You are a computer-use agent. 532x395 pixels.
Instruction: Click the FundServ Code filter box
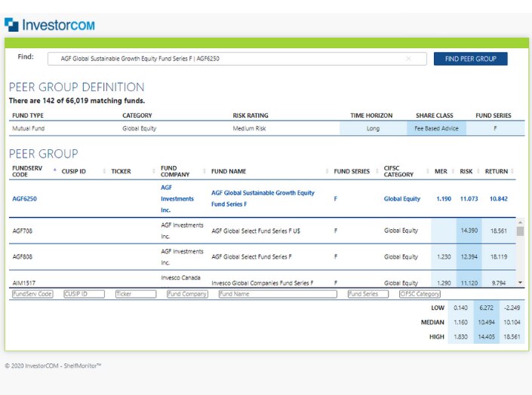tap(32, 294)
